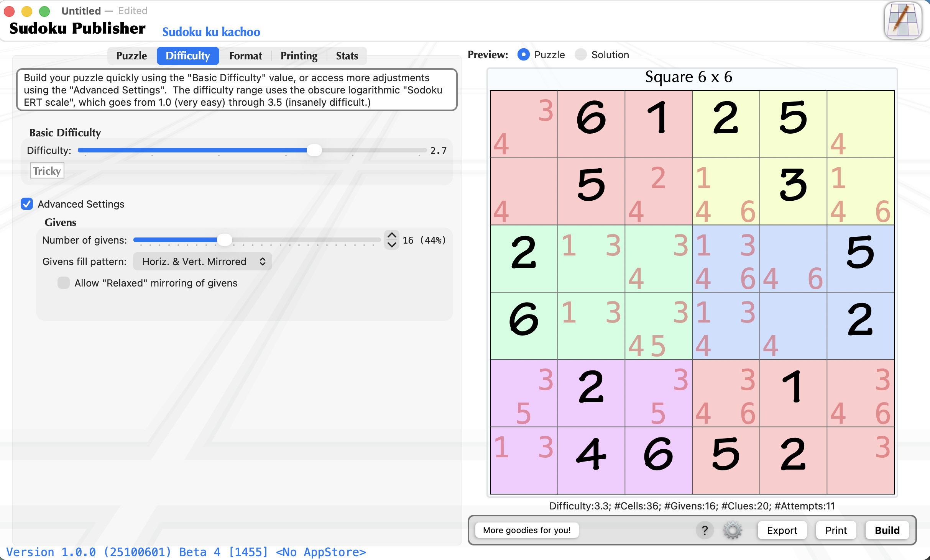Uncheck the Advanced Settings checkbox
Viewport: 930px width, 560px height.
27,204
